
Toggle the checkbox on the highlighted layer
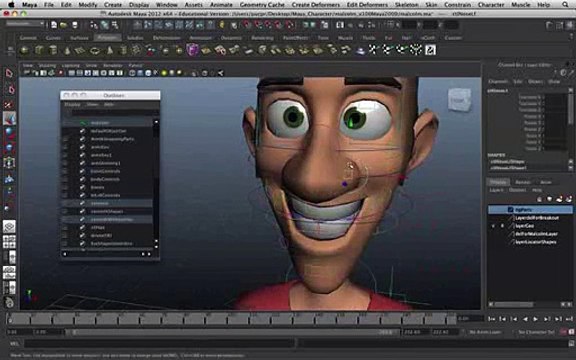point(510,209)
